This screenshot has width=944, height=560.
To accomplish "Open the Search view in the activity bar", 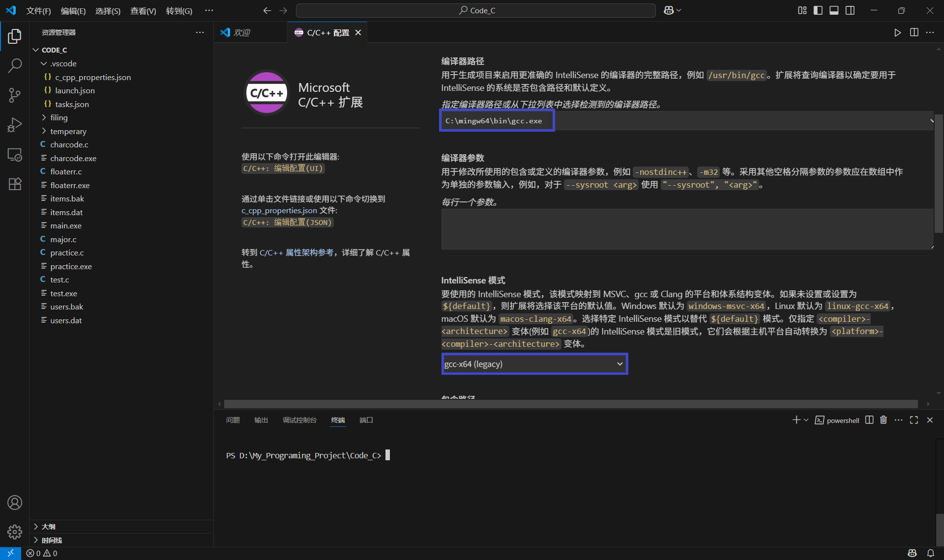I will (15, 65).
